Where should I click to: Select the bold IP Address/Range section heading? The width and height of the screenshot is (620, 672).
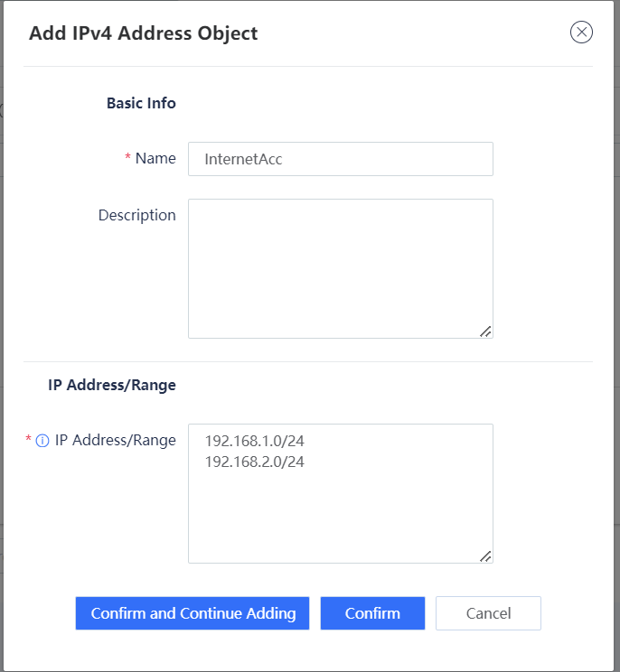click(112, 385)
